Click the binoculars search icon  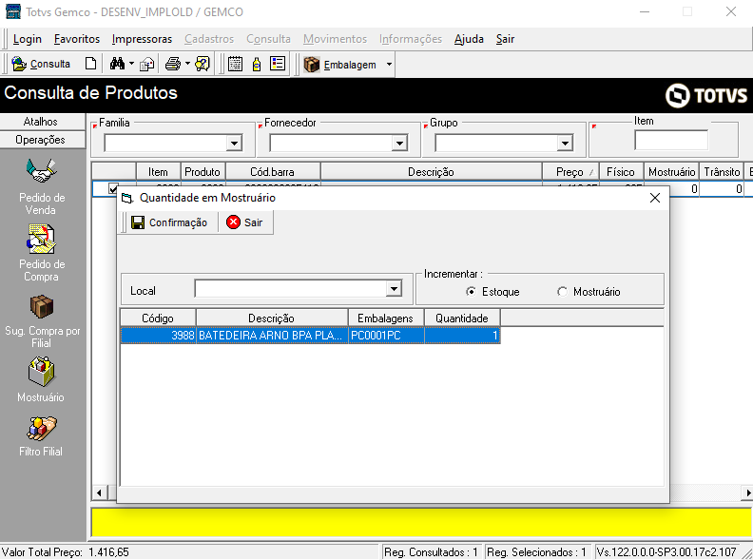coord(117,64)
